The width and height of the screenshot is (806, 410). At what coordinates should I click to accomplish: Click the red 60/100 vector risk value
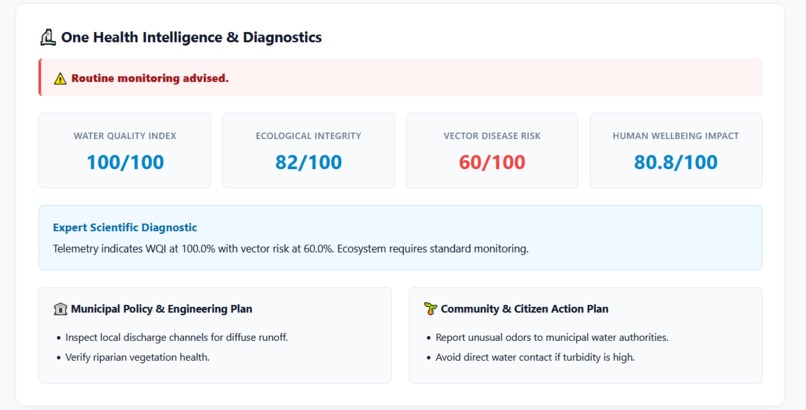pyautogui.click(x=492, y=162)
